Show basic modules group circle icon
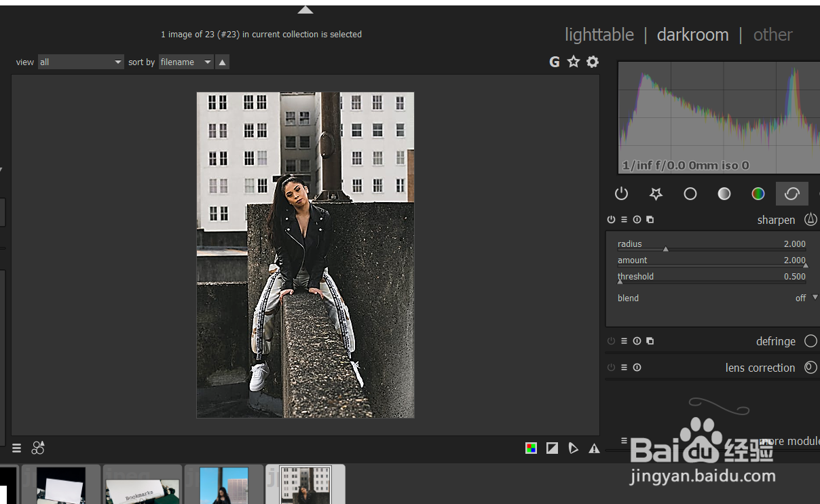The image size is (820, 504). pos(690,194)
